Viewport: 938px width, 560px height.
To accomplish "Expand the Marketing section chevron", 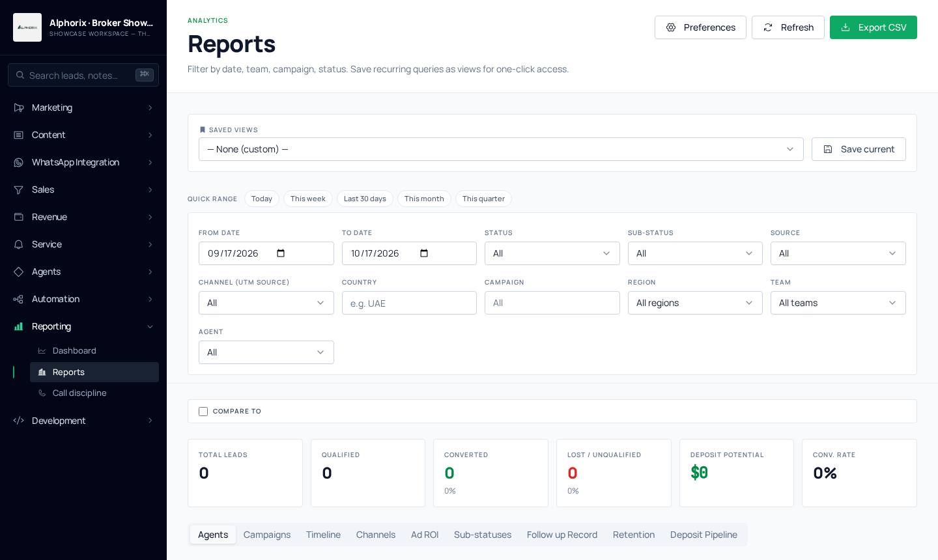I will point(150,107).
